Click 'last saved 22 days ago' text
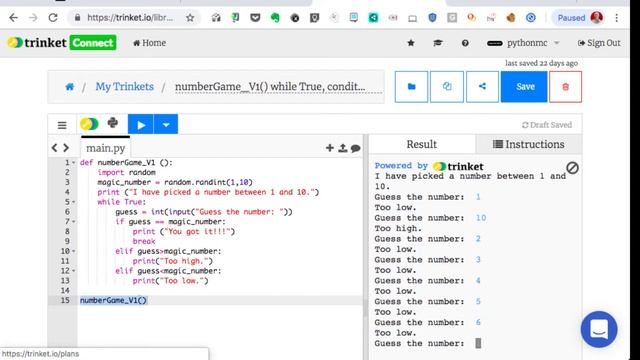 [541, 63]
